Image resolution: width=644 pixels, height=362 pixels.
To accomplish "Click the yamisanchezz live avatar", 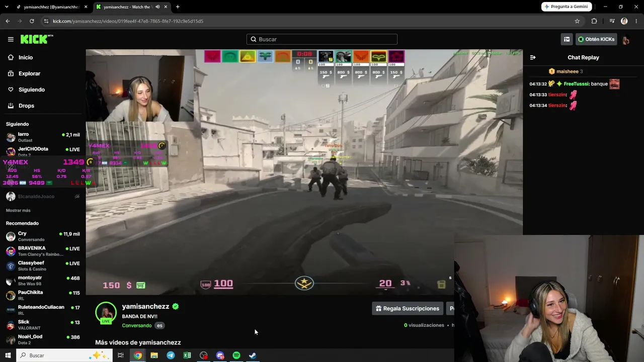I will click(106, 313).
